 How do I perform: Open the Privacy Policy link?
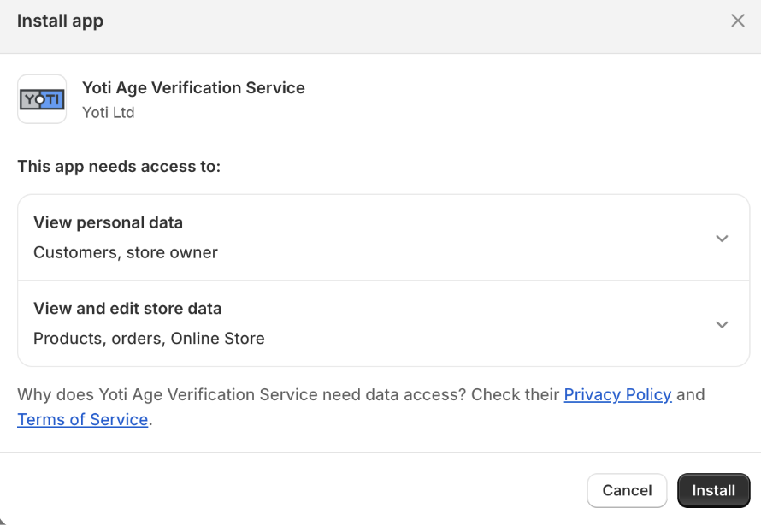click(617, 395)
